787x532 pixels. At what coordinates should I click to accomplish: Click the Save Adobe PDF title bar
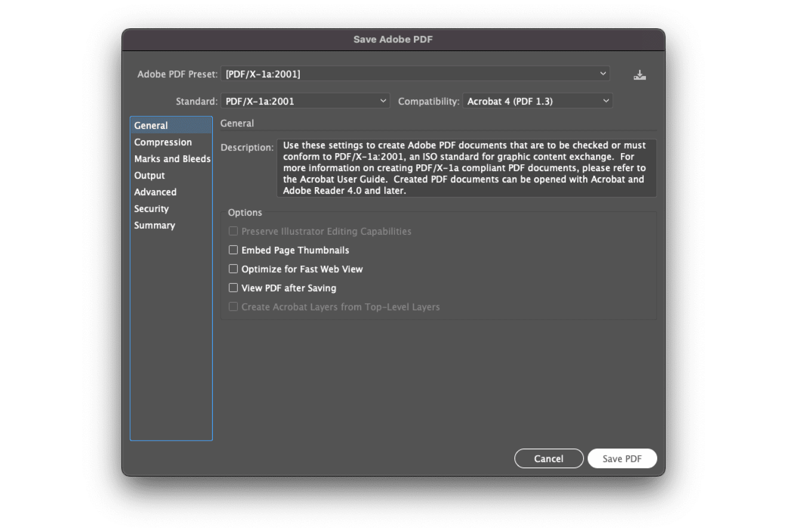(393, 40)
